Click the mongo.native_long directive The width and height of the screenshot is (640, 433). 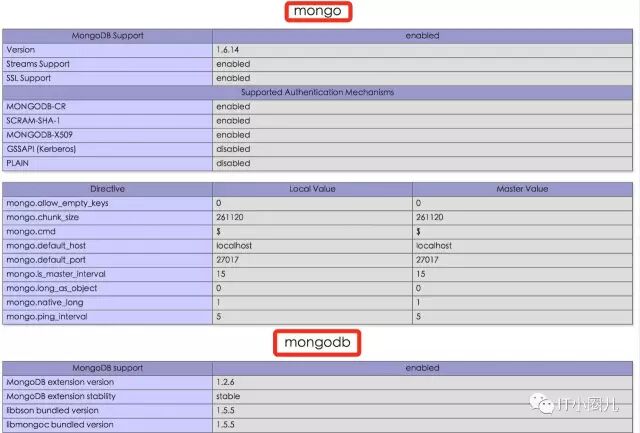pos(45,303)
